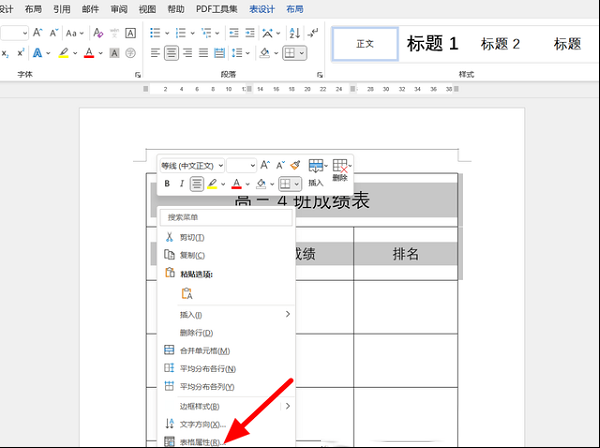Select 合并单元格 in context menu
This screenshot has height=448, width=600.
click(227, 350)
